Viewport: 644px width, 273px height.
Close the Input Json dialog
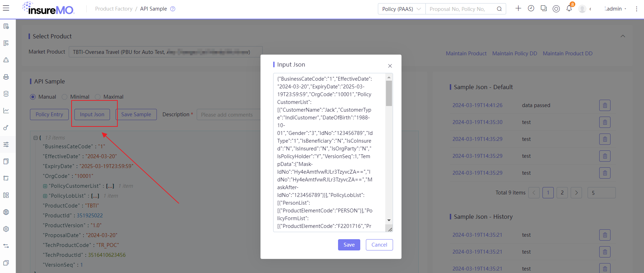[x=390, y=66]
